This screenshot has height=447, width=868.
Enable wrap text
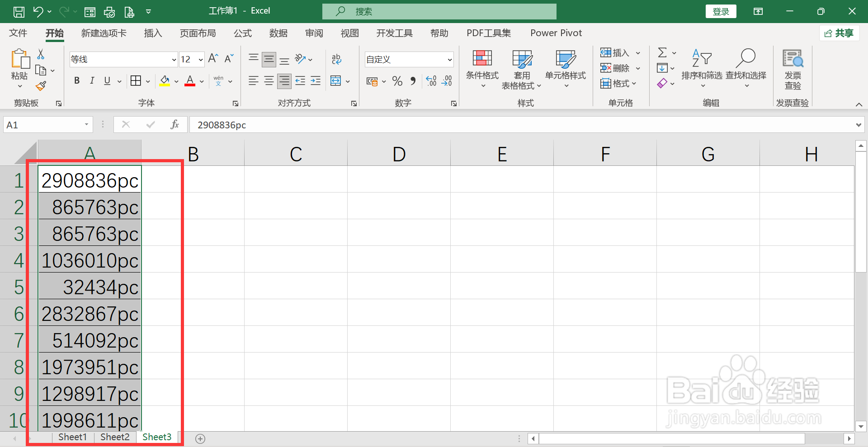[x=336, y=59]
